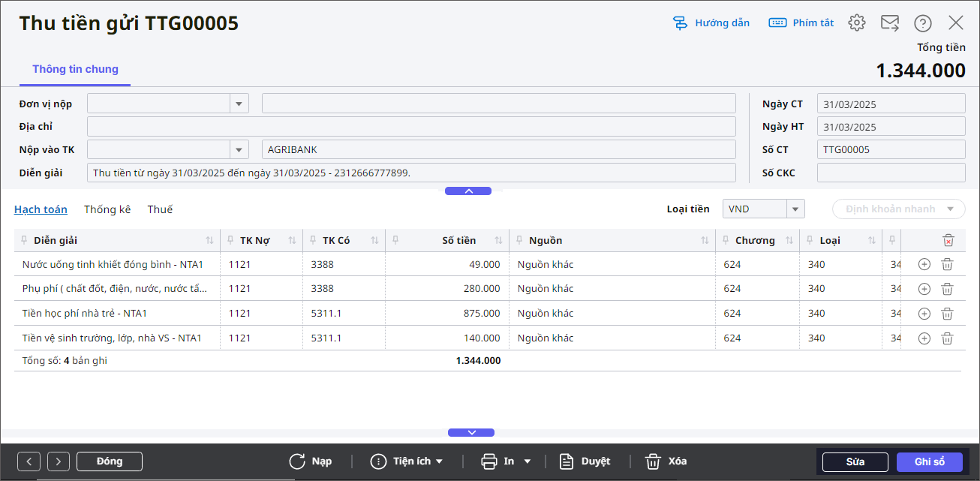This screenshot has width=980, height=481.
Task: Switch to the Thống kê tab
Action: coord(107,209)
